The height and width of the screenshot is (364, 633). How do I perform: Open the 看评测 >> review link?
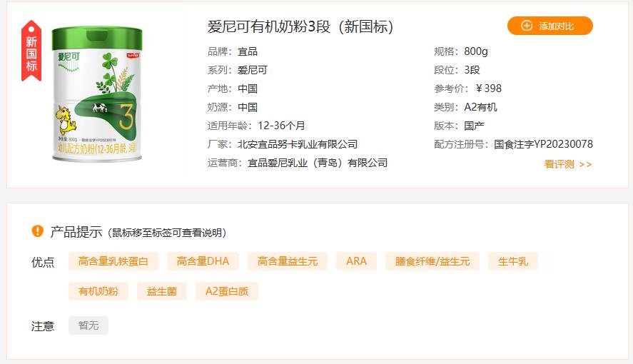(x=568, y=164)
